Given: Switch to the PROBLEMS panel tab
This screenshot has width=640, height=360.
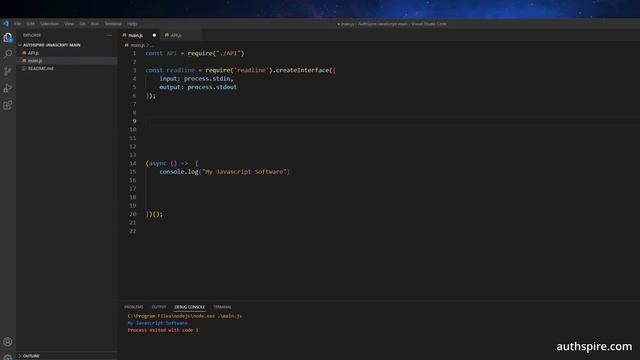Looking at the screenshot, I should pyautogui.click(x=134, y=307).
